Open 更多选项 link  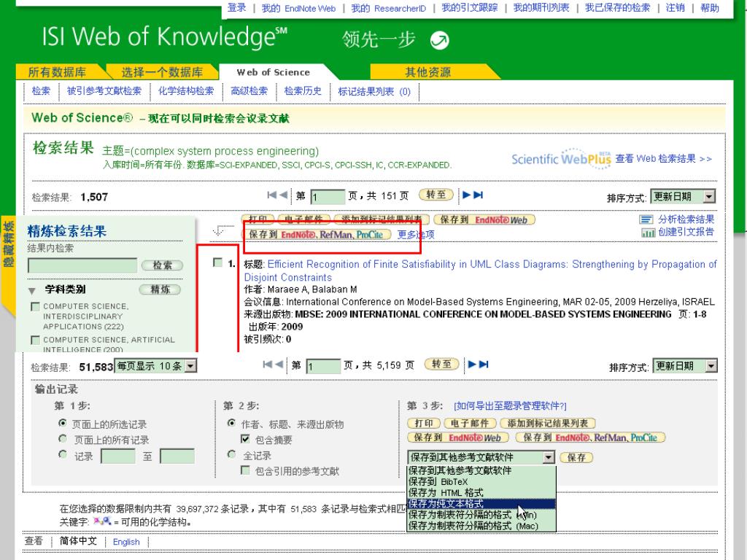click(416, 235)
